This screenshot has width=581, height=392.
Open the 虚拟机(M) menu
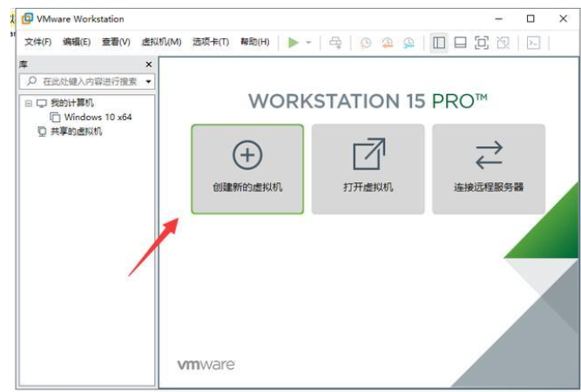[x=161, y=43]
